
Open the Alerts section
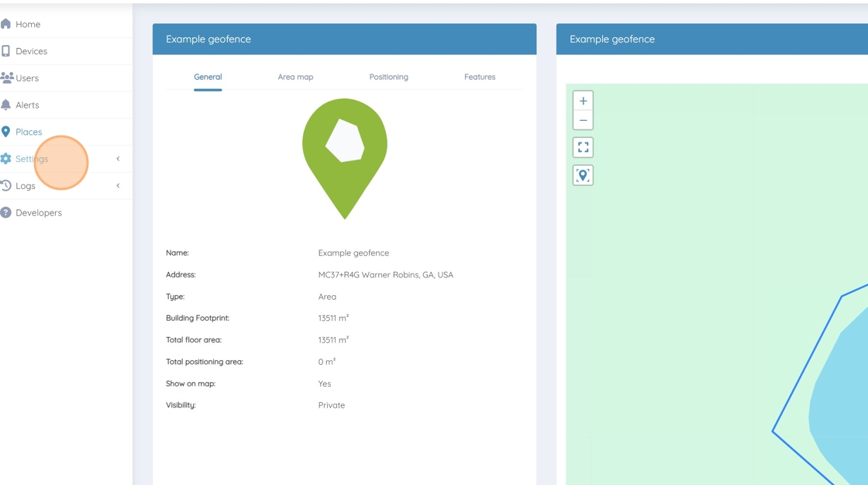coord(27,105)
